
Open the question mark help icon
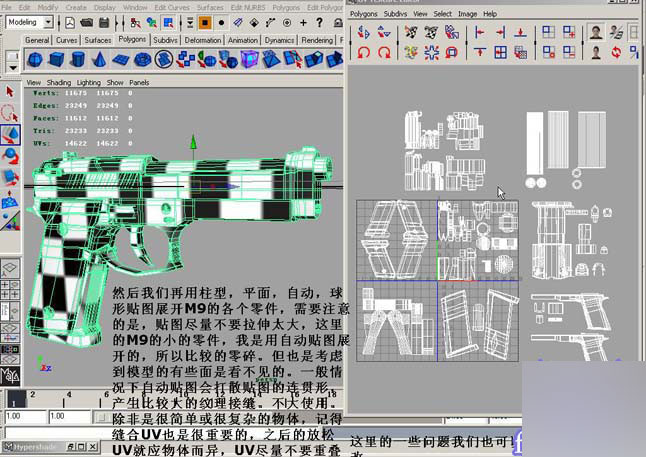[x=319, y=23]
